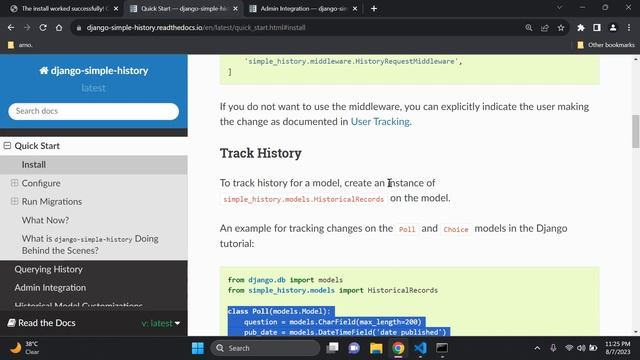Screen dimensions: 640x360
Task: Click the microphone tray icon
Action: (x=553, y=348)
